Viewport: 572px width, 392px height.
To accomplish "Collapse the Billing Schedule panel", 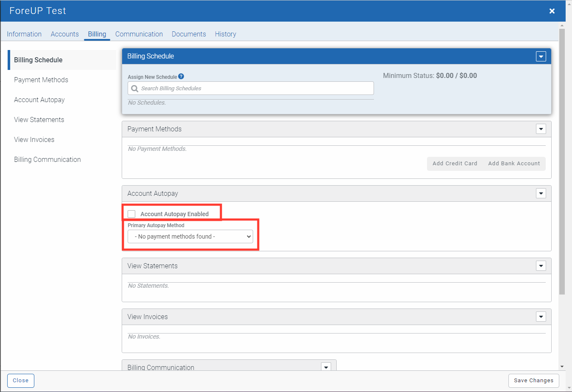I will coord(541,56).
